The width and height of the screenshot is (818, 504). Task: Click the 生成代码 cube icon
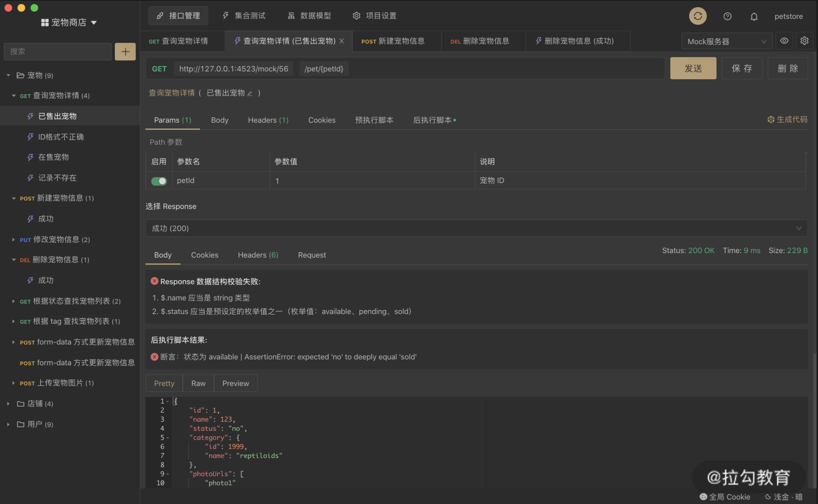pyautogui.click(x=771, y=120)
